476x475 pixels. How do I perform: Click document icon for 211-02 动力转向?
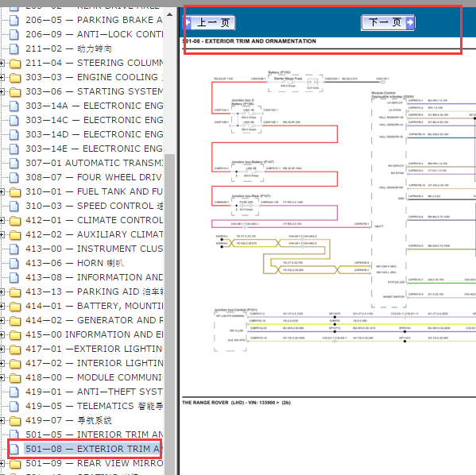coord(14,48)
